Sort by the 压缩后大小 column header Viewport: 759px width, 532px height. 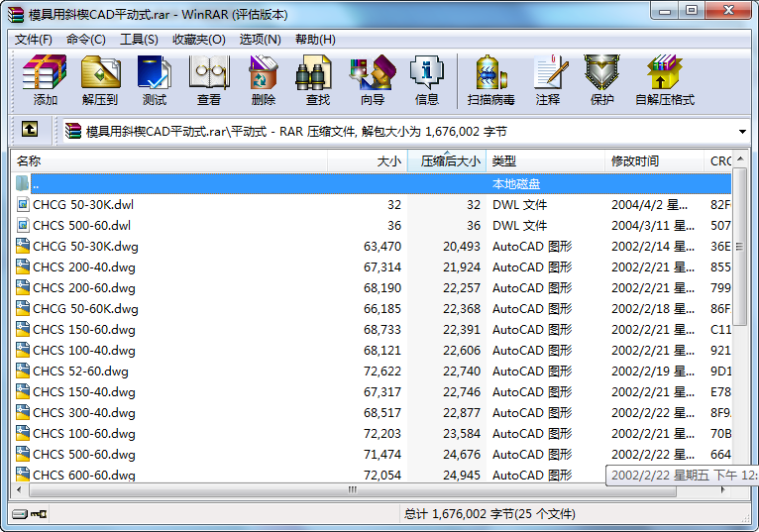click(x=447, y=161)
